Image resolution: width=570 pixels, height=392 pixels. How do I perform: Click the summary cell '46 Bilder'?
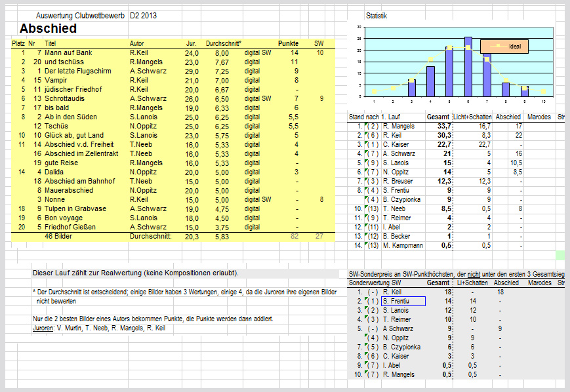tap(58, 237)
